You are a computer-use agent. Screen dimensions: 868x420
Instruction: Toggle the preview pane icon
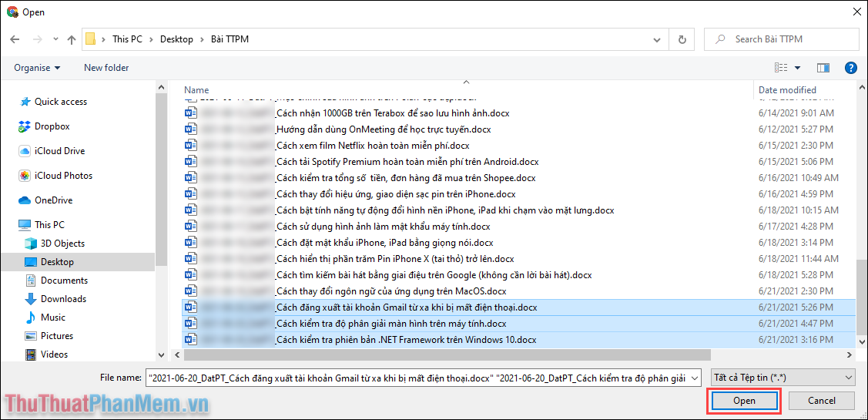click(x=823, y=68)
